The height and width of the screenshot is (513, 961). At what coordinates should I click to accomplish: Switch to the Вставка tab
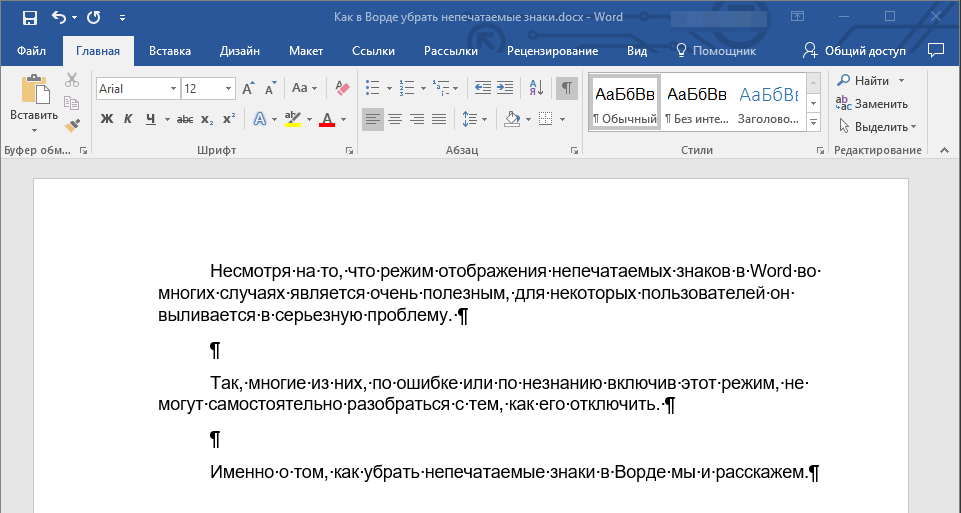click(x=170, y=51)
